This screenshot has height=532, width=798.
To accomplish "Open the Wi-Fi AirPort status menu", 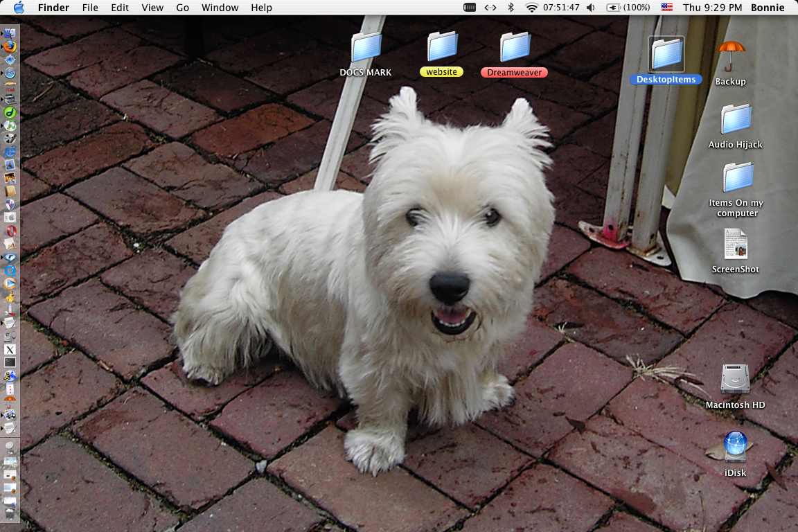I will [x=531, y=7].
